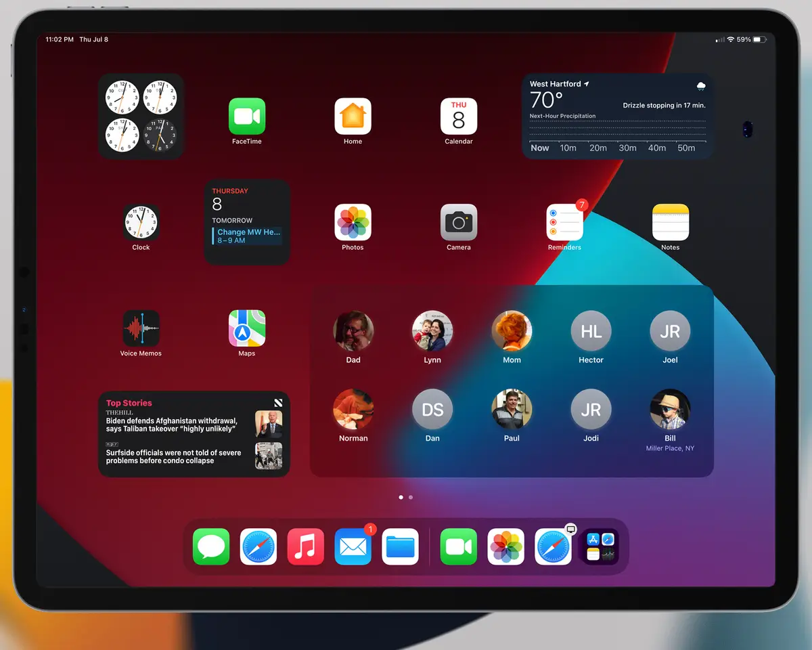This screenshot has width=812, height=650.
Task: Open Voice Memos app
Action: tap(141, 328)
